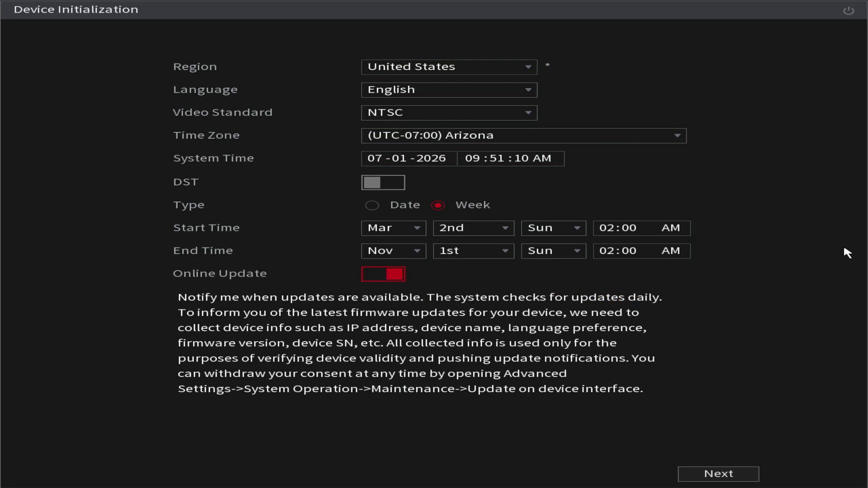Click the power icon in title bar
The width and height of the screenshot is (868, 488).
849,10
